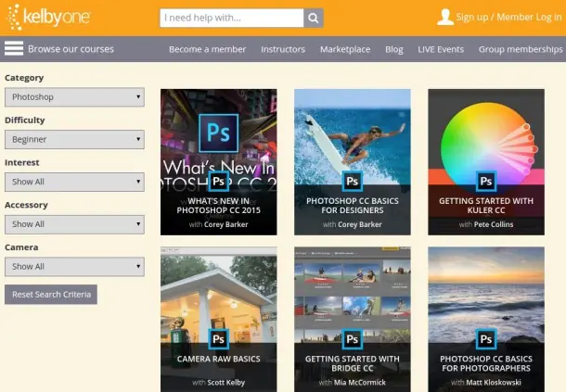Click instructor name Pete Collins

(x=494, y=224)
